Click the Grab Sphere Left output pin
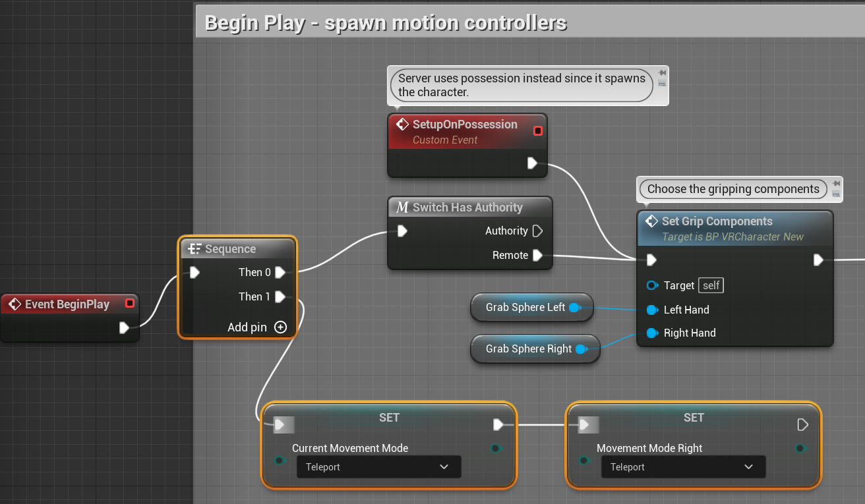Screen dimensions: 865x504 coord(574,308)
